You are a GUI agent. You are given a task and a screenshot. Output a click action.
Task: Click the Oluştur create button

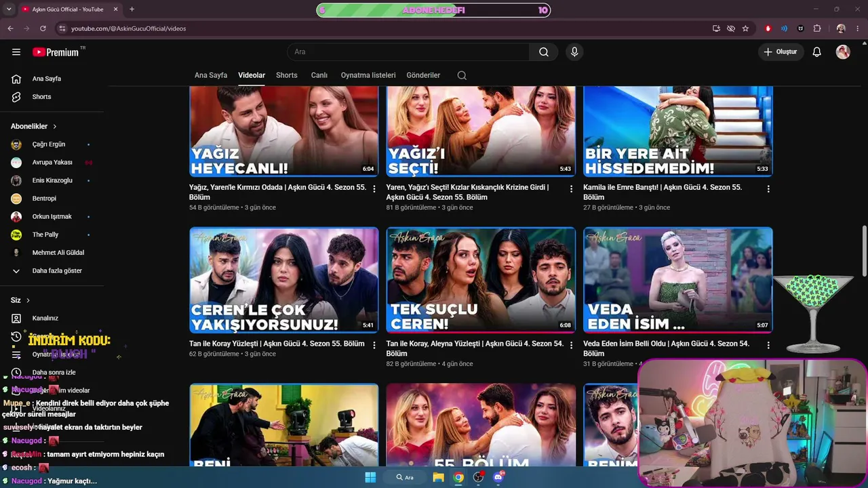[x=781, y=52]
